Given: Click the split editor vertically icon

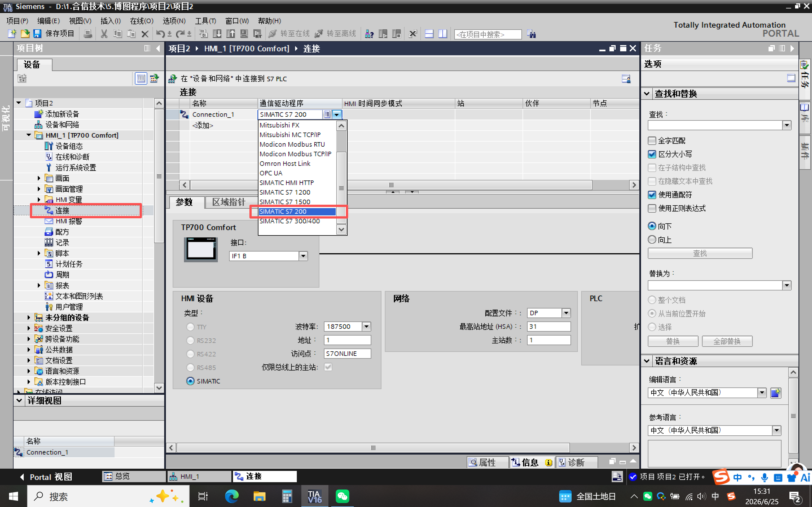Looking at the screenshot, I should [443, 34].
